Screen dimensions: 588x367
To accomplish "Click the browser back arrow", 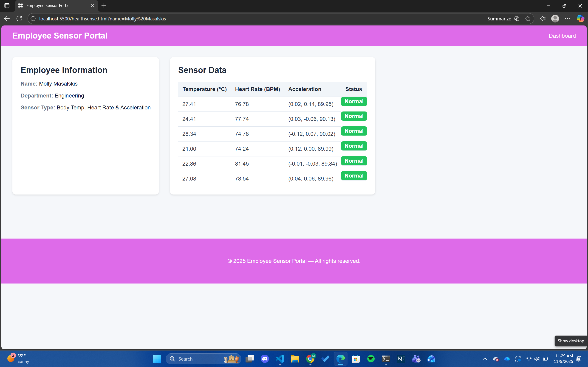I will pos(7,19).
